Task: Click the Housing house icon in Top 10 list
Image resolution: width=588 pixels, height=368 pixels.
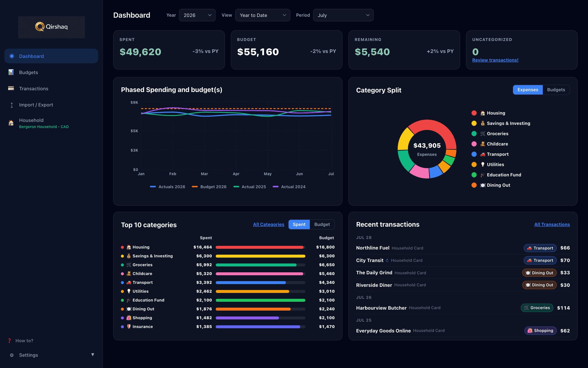Action: [x=129, y=247]
